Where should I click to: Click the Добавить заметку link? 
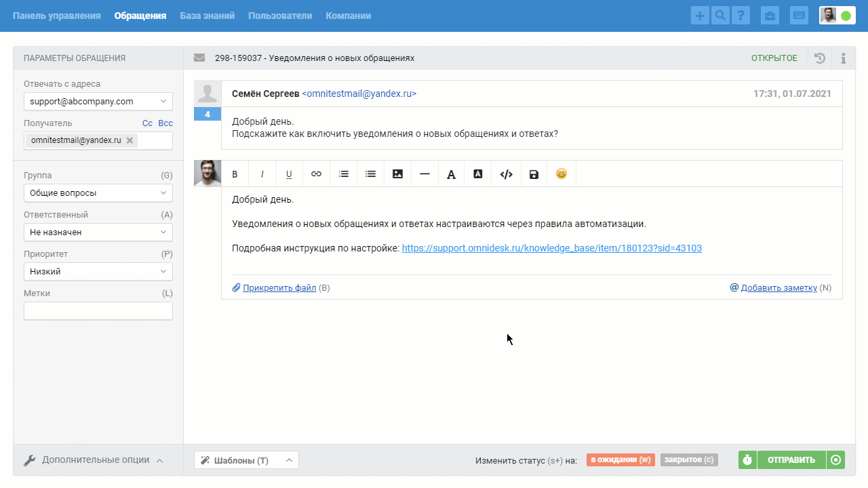[779, 288]
